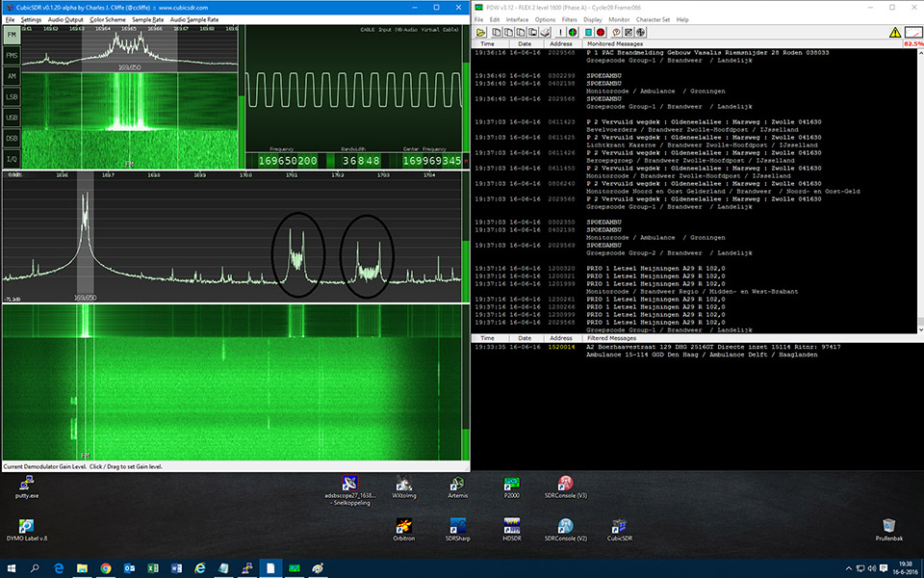The height and width of the screenshot is (578, 924).
Task: Click the signal meter gauge in PDW
Action: pos(913,33)
